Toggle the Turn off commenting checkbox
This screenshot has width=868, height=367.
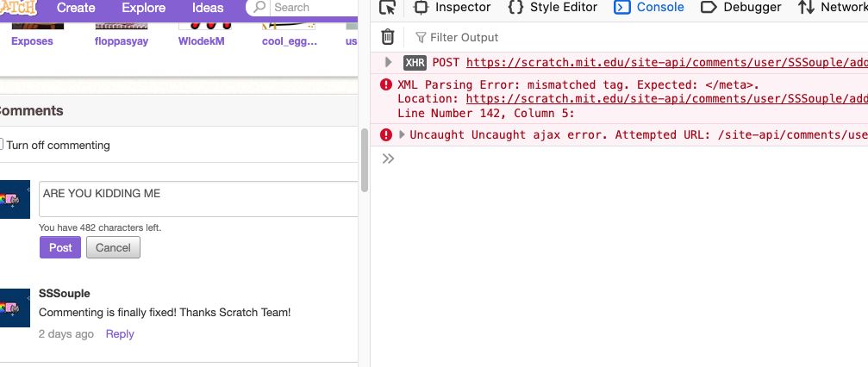tap(1, 144)
